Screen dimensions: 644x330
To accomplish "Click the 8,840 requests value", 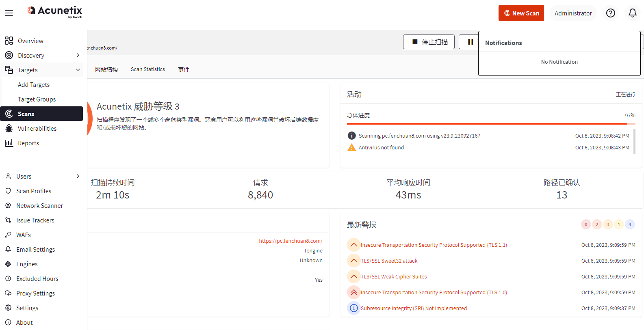I will pyautogui.click(x=260, y=195).
